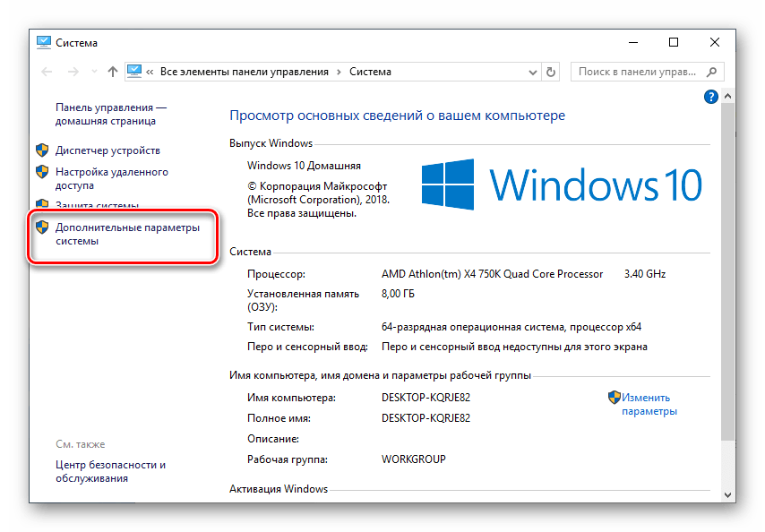Open Панель управления — домашняя страница link
This screenshot has height=532, width=765.
click(x=111, y=114)
